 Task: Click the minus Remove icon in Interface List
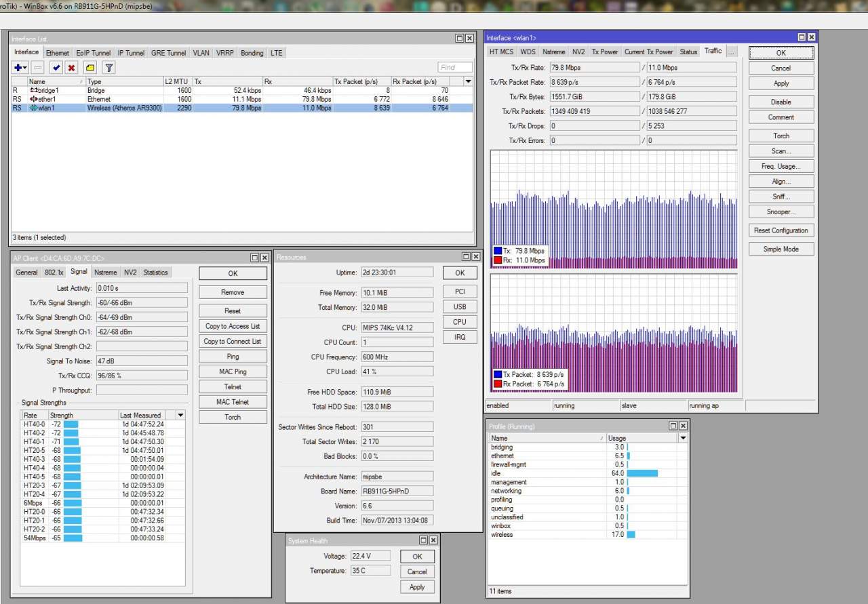tap(38, 68)
